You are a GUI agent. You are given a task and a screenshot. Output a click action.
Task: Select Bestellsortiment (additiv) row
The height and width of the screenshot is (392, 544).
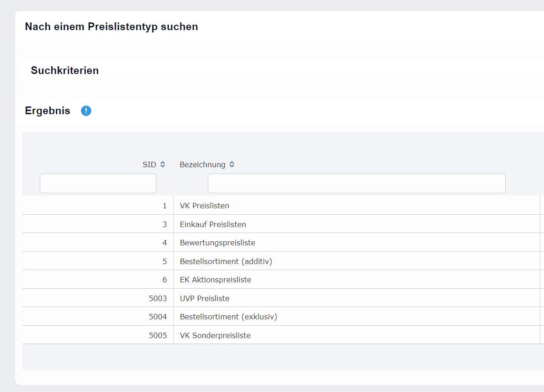point(226,261)
